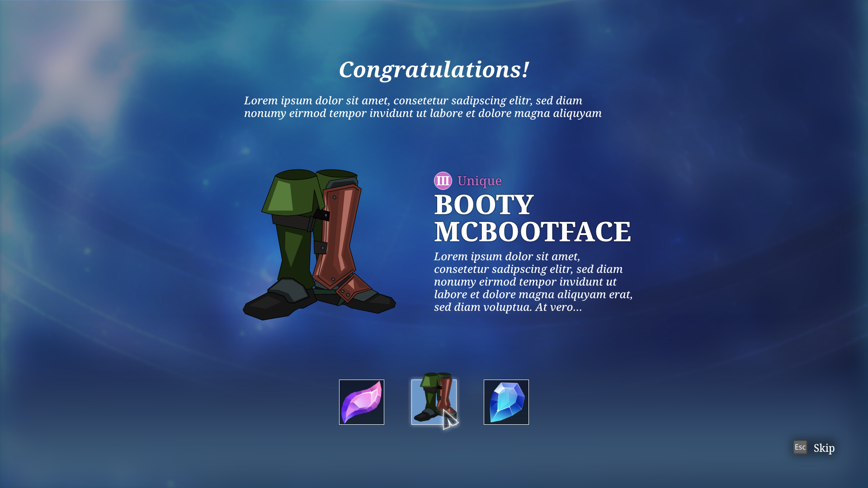The image size is (868, 488).
Task: Select the blue gemstone reward thumbnail
Action: [x=506, y=402]
